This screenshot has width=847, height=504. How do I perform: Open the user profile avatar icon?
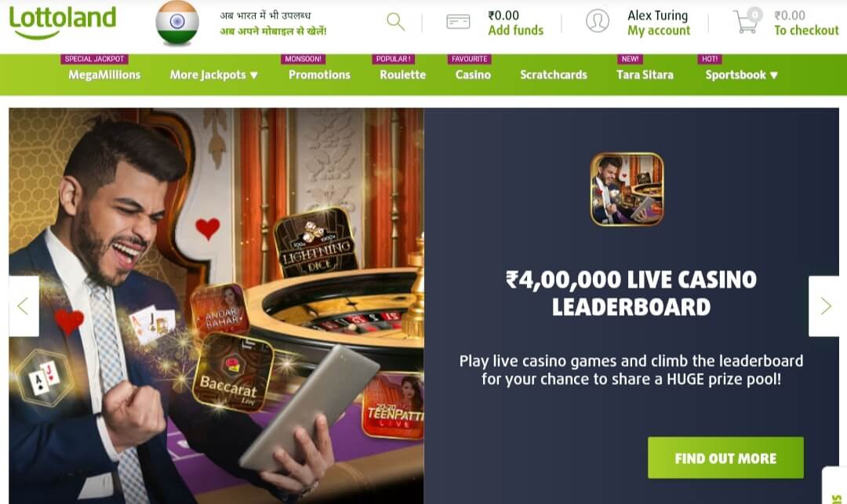pos(598,21)
